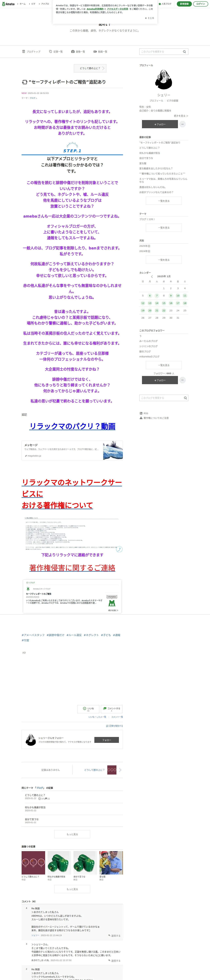Open the RSS feed link
Image resolution: width=210 pixels, height=980 pixels.
[x=144, y=413]
